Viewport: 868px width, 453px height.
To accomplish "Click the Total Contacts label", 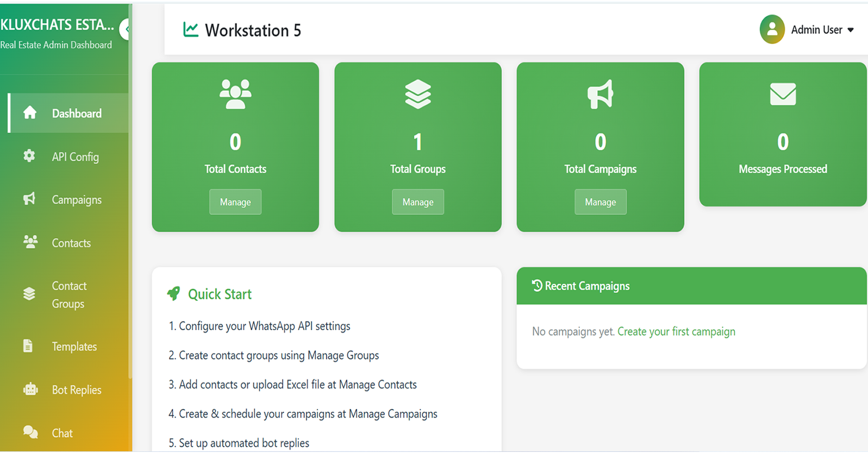I will 235,169.
